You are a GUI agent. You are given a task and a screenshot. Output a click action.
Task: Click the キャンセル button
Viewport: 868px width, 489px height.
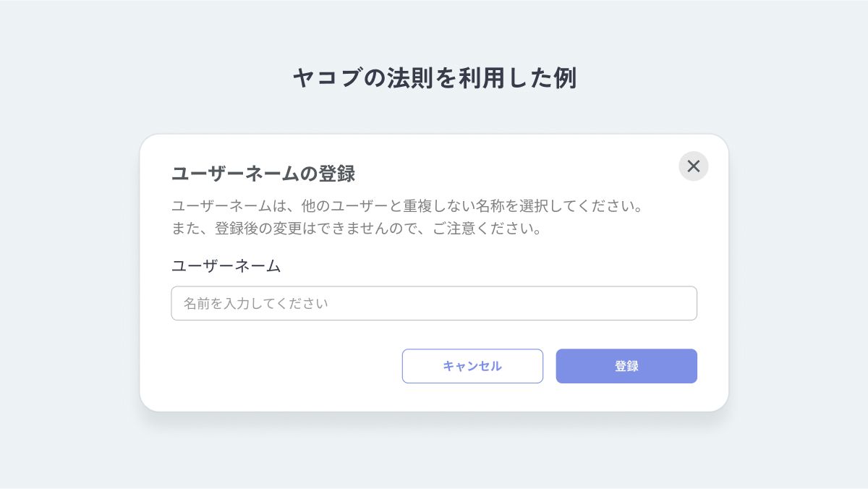[x=472, y=366]
